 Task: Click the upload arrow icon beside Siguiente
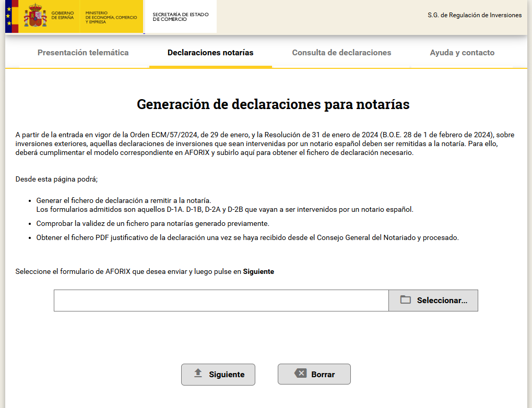tap(198, 374)
